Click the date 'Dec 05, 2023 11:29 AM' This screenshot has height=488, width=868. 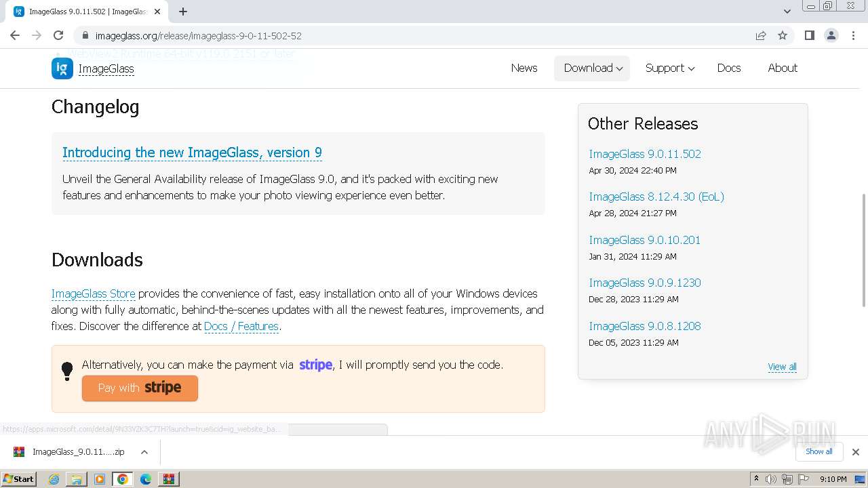tap(633, 342)
